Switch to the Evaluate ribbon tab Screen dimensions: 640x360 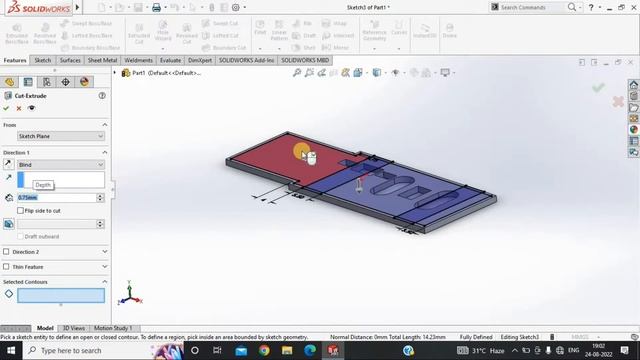[170, 60]
